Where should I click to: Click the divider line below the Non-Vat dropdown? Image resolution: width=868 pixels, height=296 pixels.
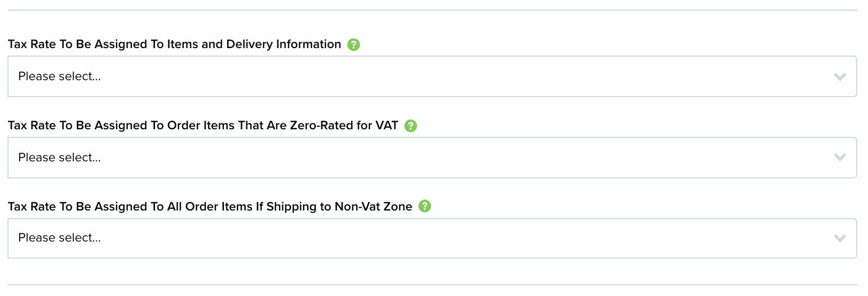pos(432,285)
